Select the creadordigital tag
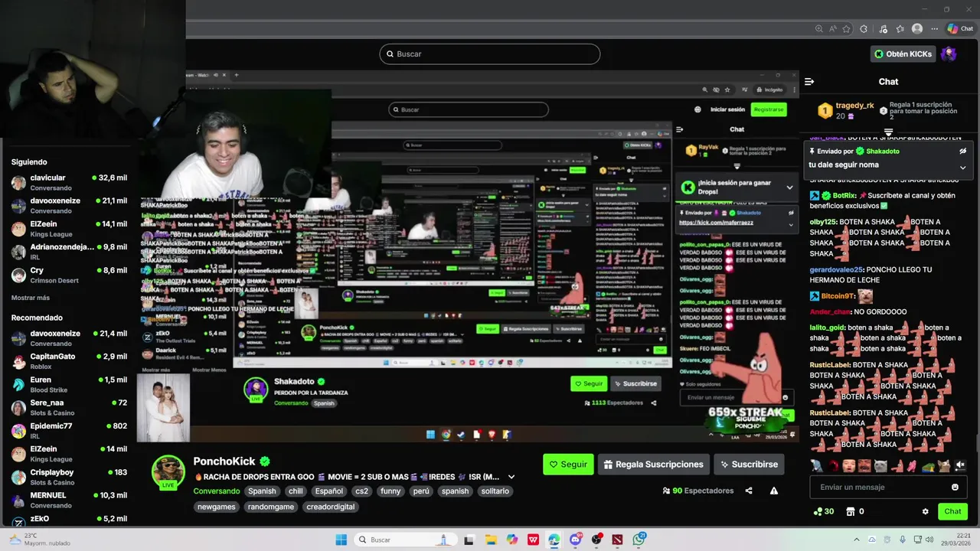Image resolution: width=980 pixels, height=551 pixels. point(331,507)
